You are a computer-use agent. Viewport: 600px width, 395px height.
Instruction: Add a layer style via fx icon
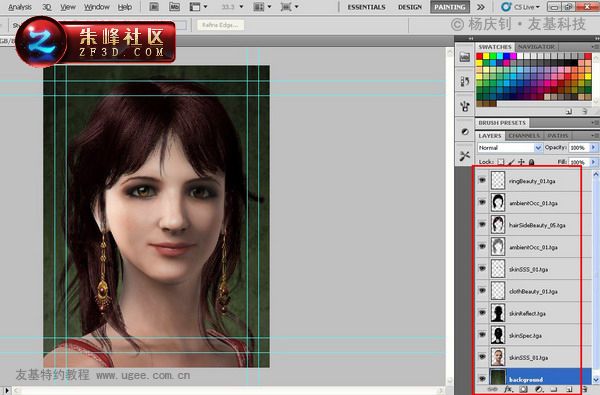(x=508, y=389)
